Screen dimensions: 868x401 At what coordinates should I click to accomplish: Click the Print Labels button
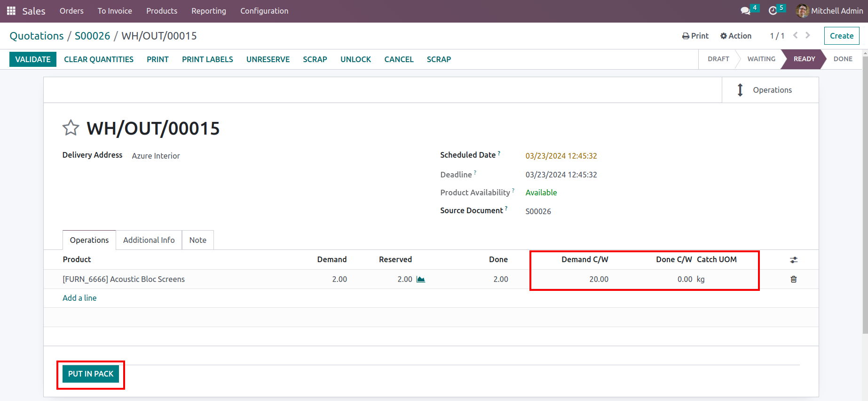point(207,59)
